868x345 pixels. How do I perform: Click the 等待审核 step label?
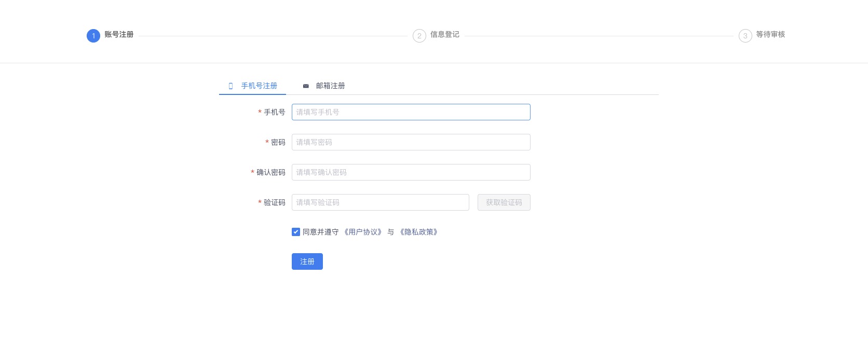[x=770, y=34]
